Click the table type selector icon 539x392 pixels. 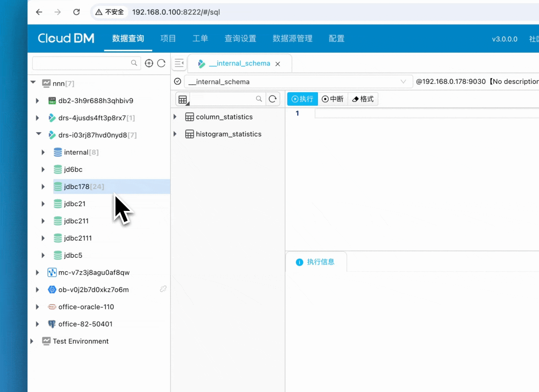[183, 99]
